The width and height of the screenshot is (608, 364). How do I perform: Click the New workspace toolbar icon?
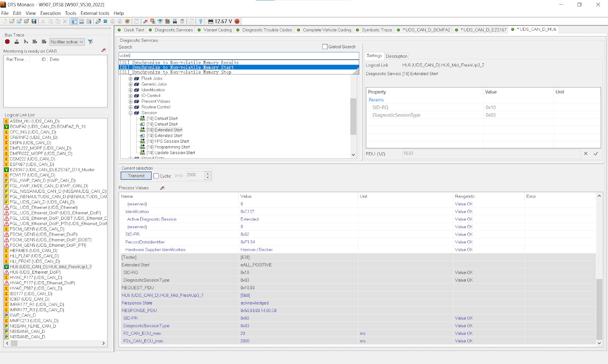click(x=5, y=21)
